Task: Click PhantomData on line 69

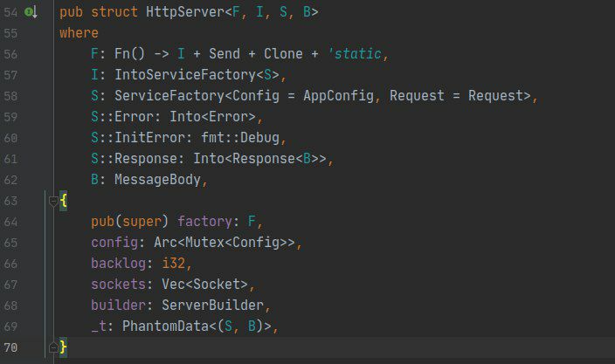Action: 165,326
